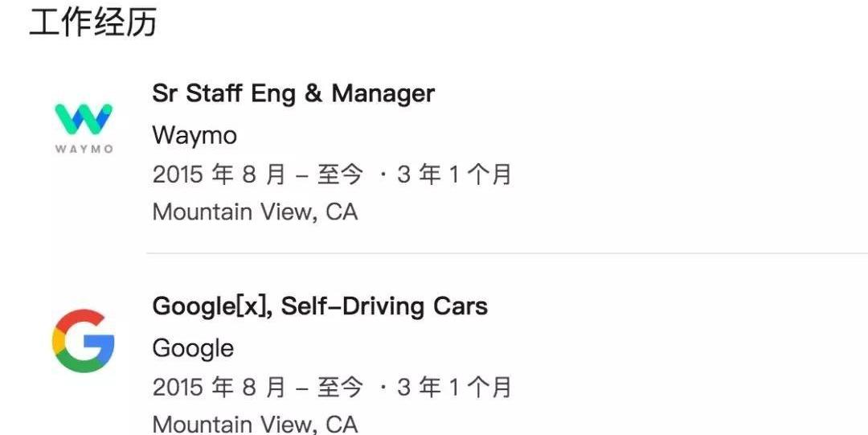Click 至今 in the Google date range
This screenshot has height=435, width=868.
point(340,387)
